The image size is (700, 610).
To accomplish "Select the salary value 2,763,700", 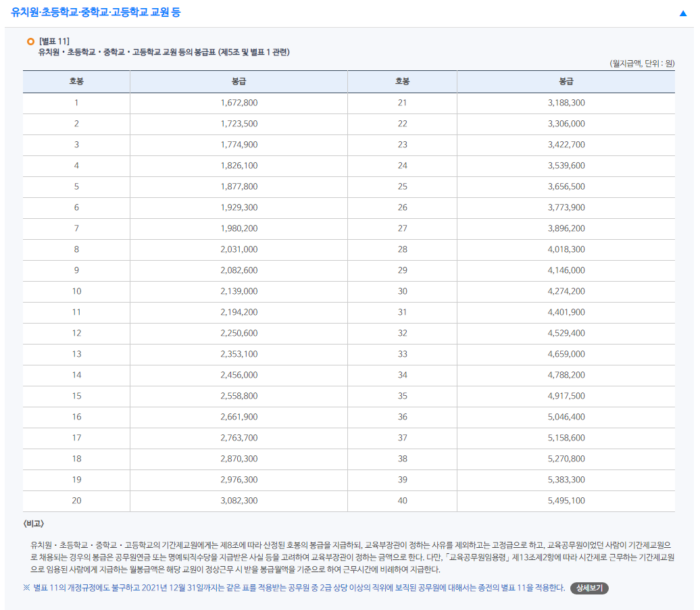I will pos(239,438).
